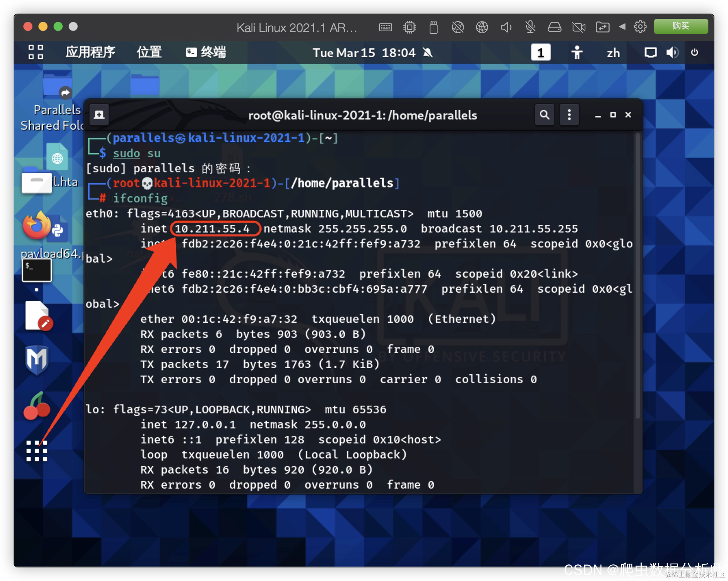728x581 pixels.
Task: Toggle the virtual camera in the Parallels toolbar
Action: coord(578,26)
